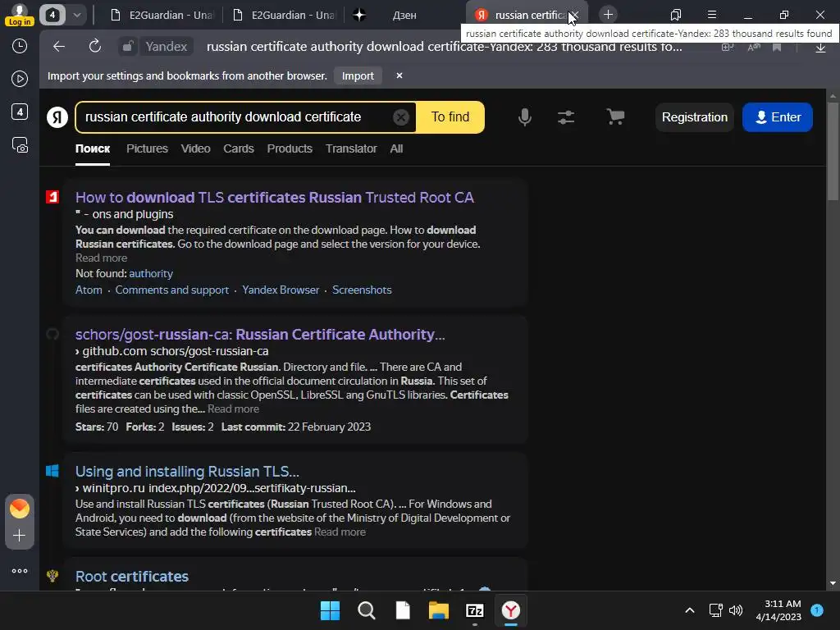Show hidden tray icons chevron
The width and height of the screenshot is (840, 630).
tap(690, 610)
